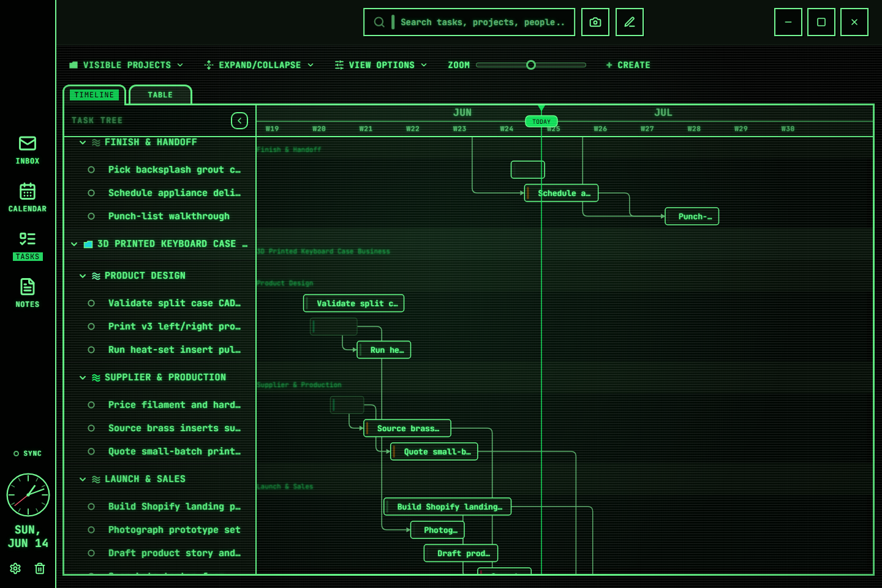Click 3D Printed Keyboard Case folder icon
Screen dimensions: 882x588
88,244
